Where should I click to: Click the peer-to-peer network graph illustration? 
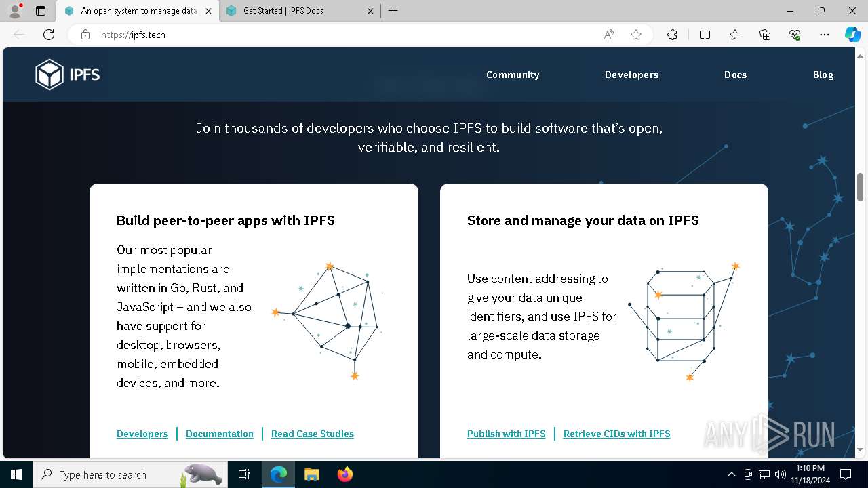tap(328, 321)
